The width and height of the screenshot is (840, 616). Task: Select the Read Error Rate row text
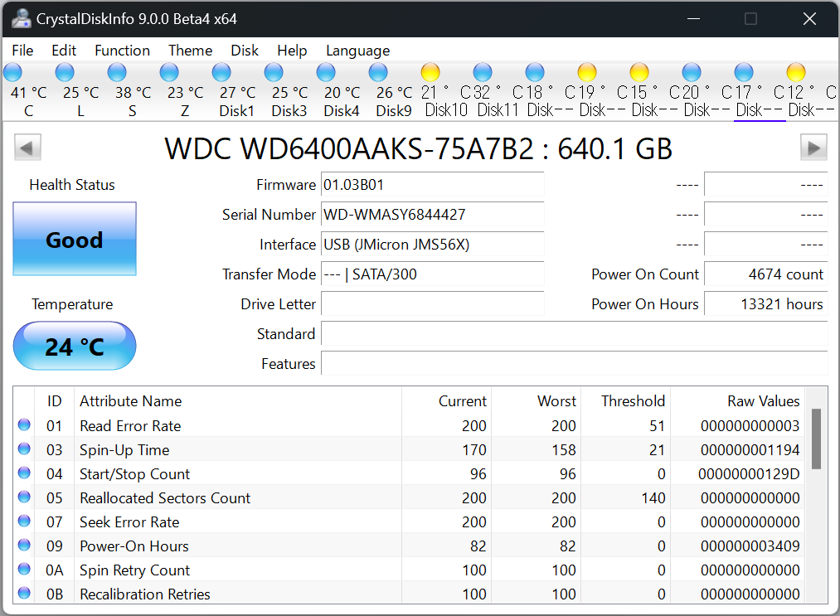tap(130, 426)
